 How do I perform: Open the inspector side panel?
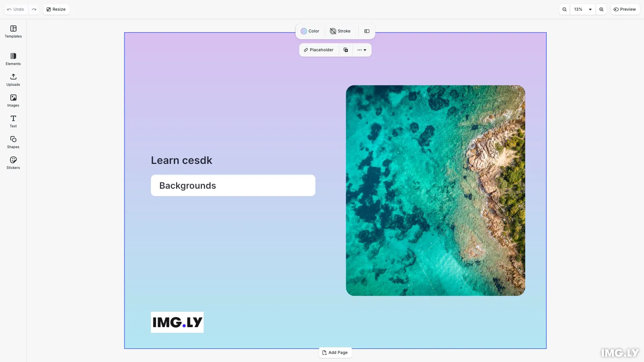(x=367, y=31)
